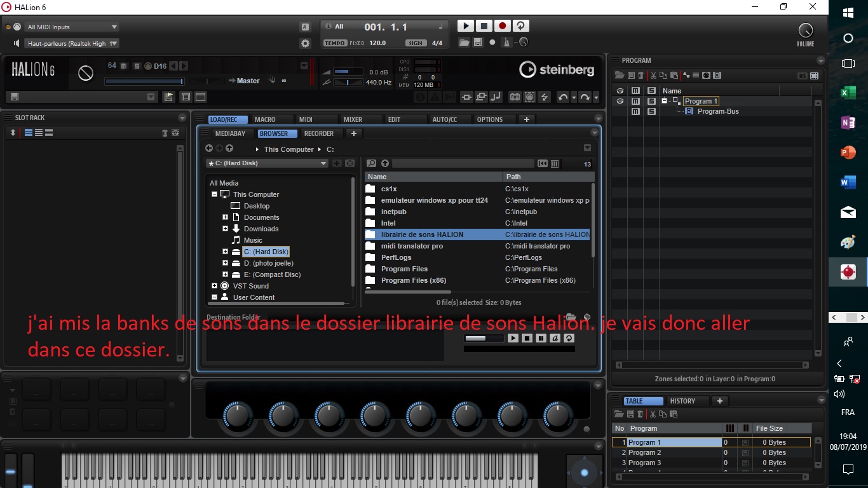Screen dimensions: 868x488
Task: Open the C: (Hard Disk) location dropdown
Action: click(267, 163)
